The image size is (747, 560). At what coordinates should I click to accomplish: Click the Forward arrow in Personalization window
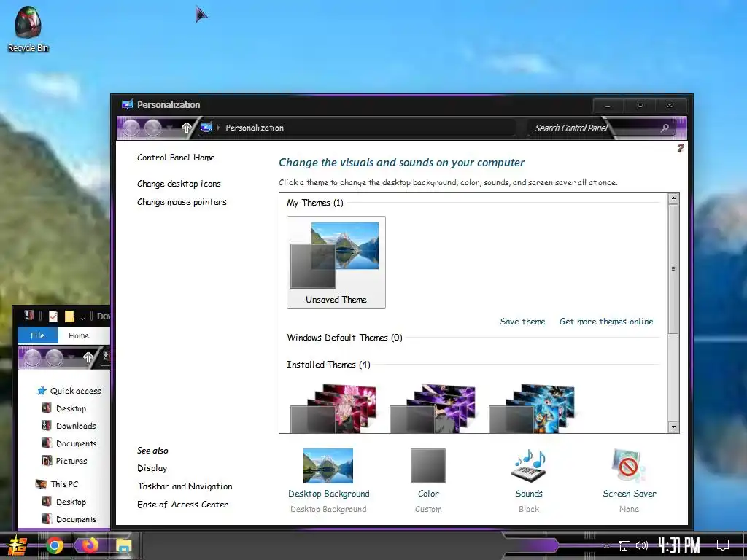(152, 128)
